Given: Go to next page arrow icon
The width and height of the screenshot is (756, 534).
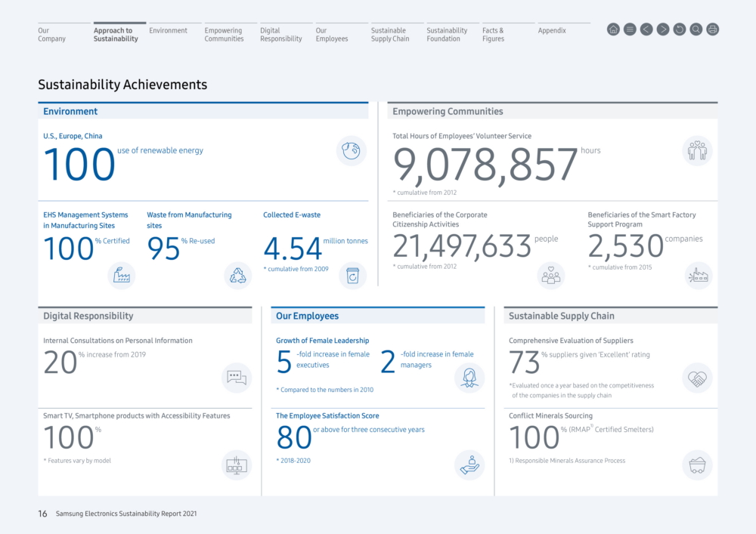Looking at the screenshot, I should (663, 29).
